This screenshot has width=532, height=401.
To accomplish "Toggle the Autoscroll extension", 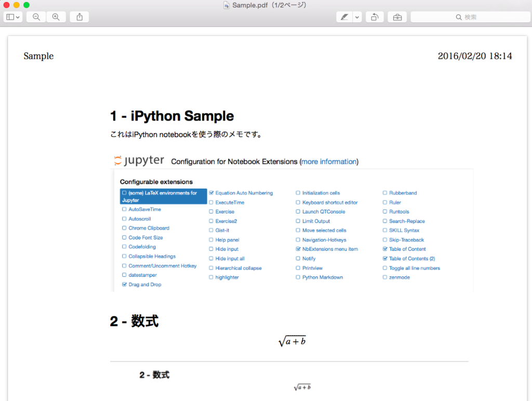I will (124, 219).
